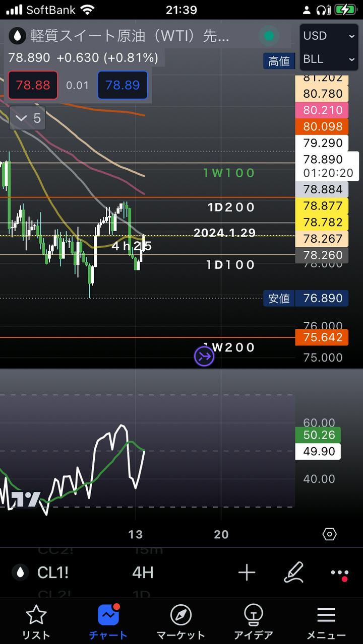The image size is (363, 644).
Task: Tap the plus icon to add a symbol
Action: tap(247, 573)
